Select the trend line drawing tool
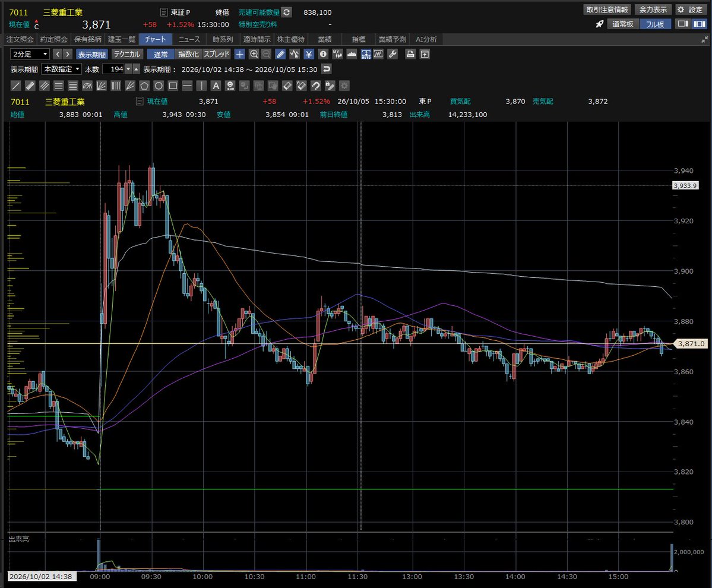This screenshot has width=712, height=588. (x=15, y=86)
